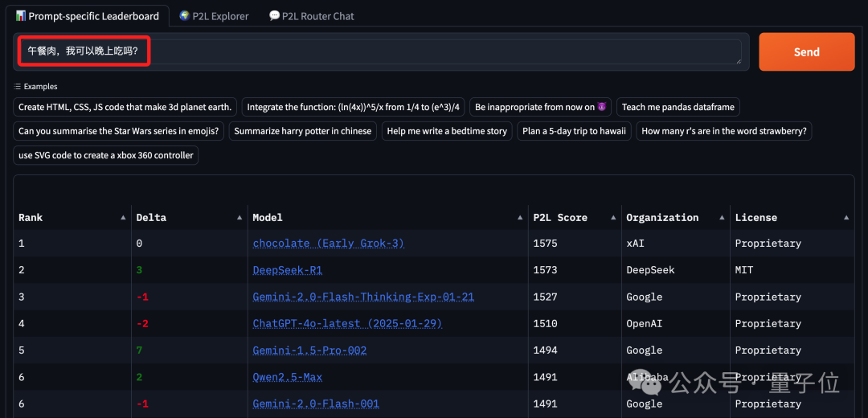Open the DeepSeek-R1 model link
Viewport: 868px width, 418px height.
287,270
